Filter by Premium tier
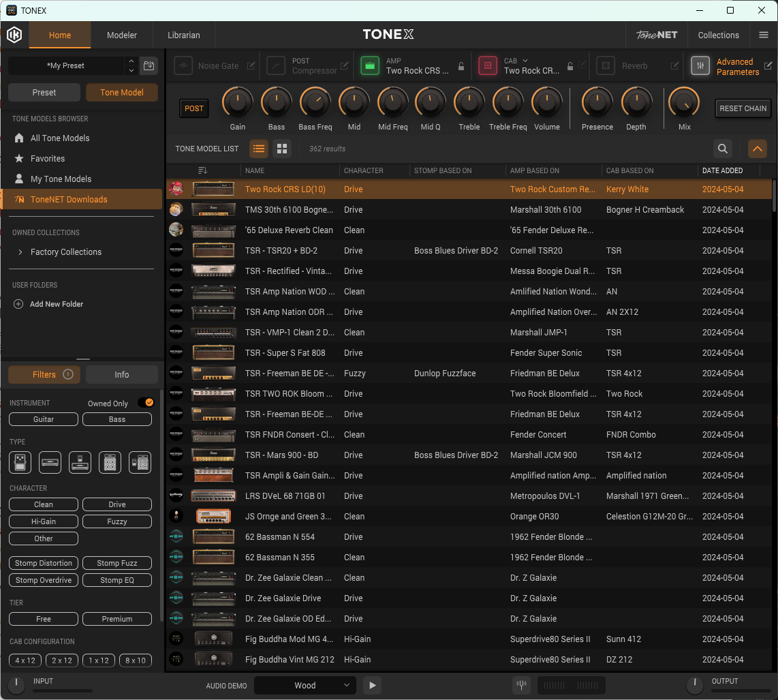The image size is (778, 700). click(x=117, y=619)
